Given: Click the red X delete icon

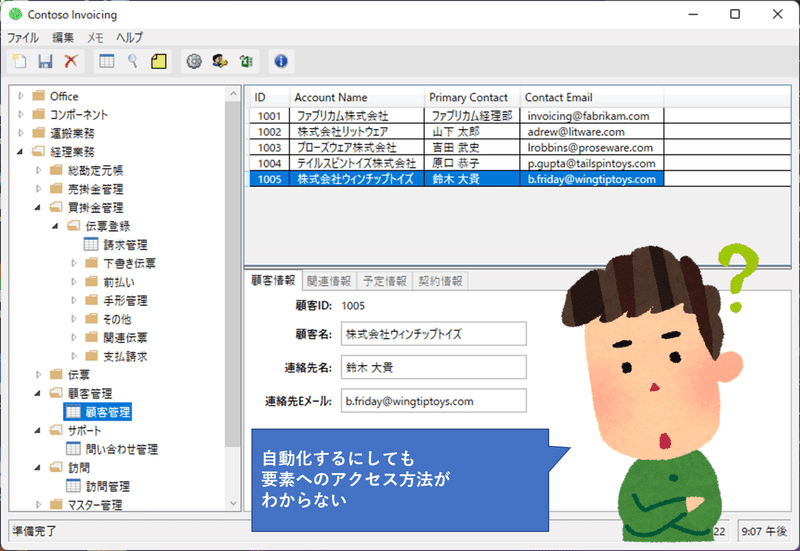Looking at the screenshot, I should tap(71, 61).
